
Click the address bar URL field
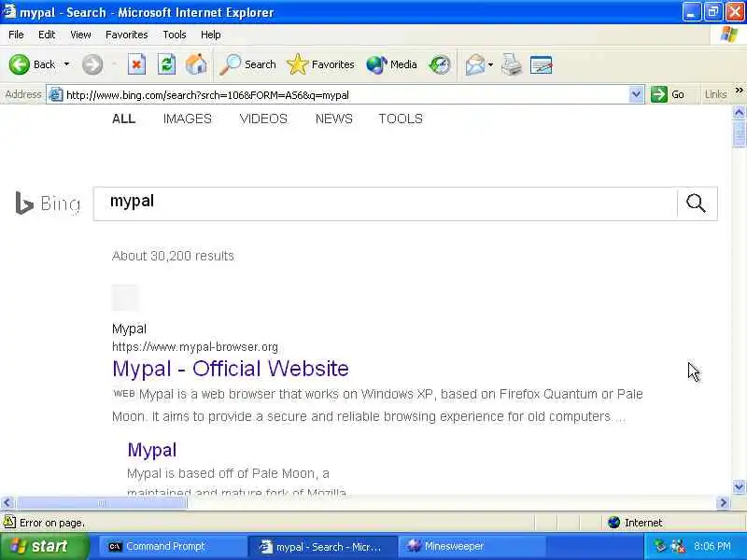(x=345, y=95)
